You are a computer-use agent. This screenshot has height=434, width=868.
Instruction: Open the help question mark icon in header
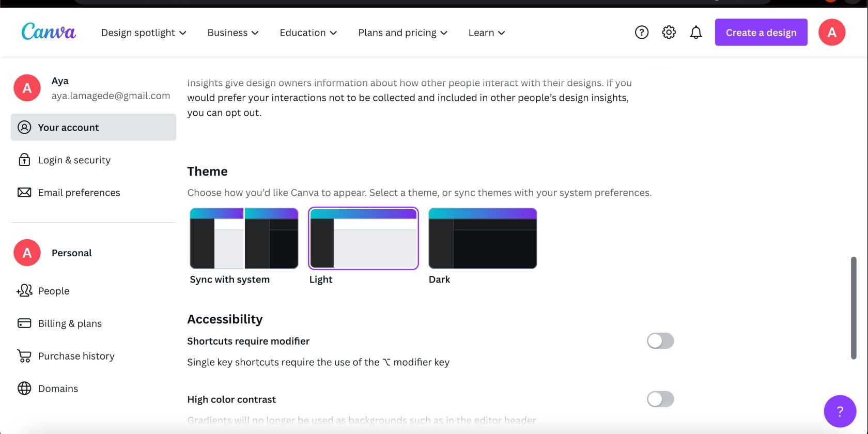[642, 33]
